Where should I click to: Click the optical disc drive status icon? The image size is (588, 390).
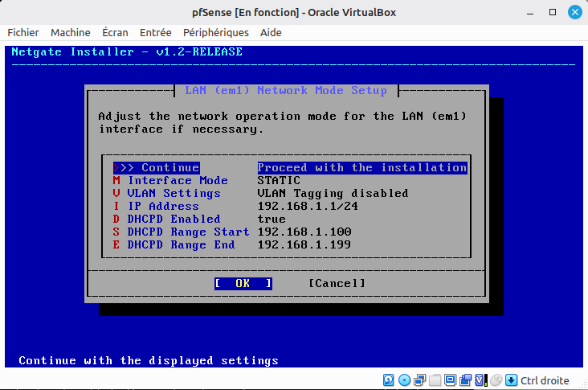coord(404,380)
